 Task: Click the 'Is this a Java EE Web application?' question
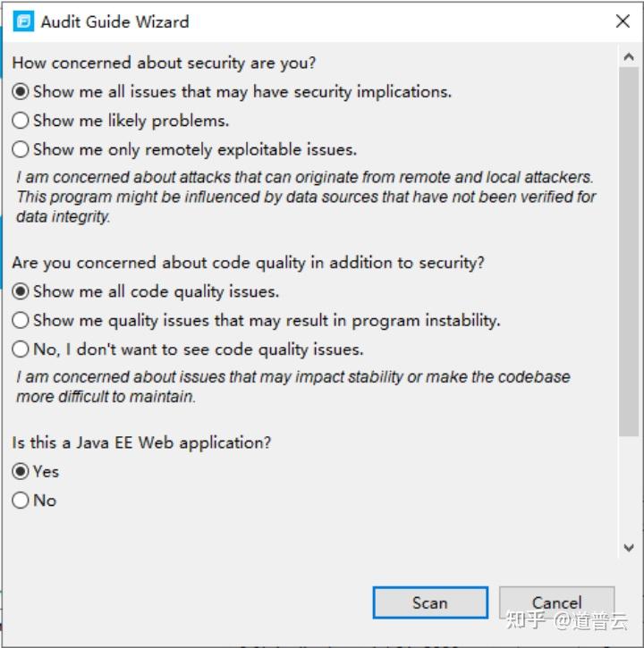tap(141, 442)
